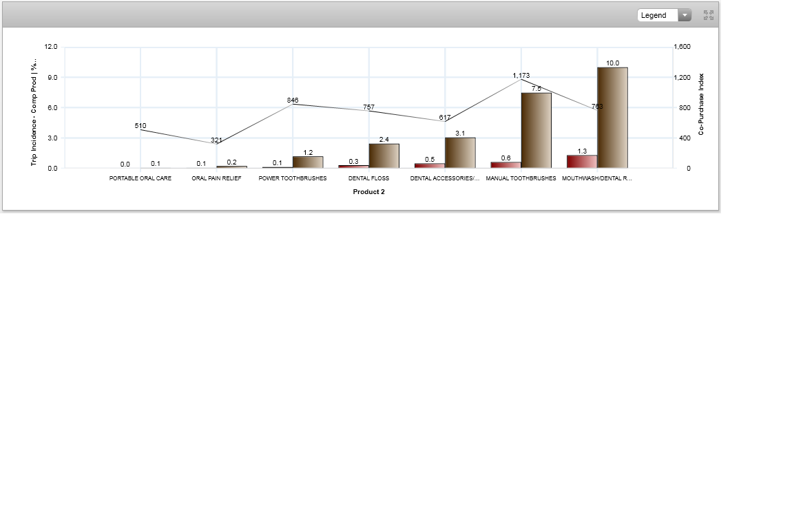Select the line data point labeled 846
This screenshot has height=532, width=803.
[x=293, y=104]
